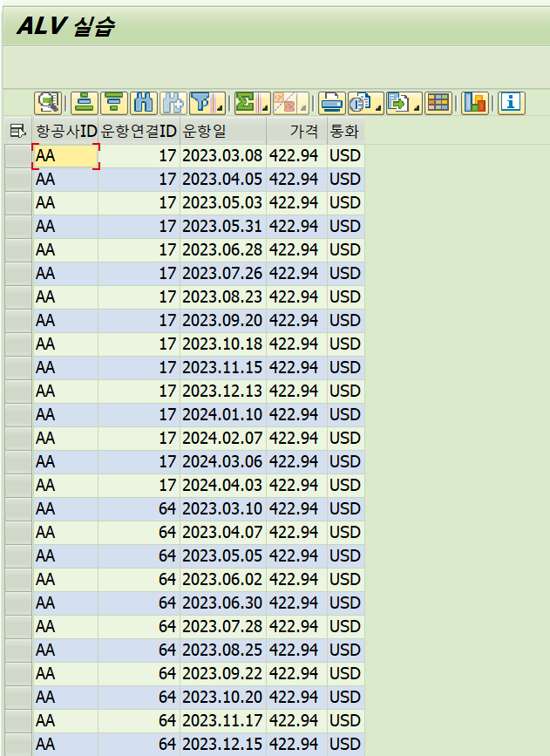Image resolution: width=550 pixels, height=756 pixels.
Task: Click price 422.94 in row dated 2023.12.15
Action: (296, 745)
